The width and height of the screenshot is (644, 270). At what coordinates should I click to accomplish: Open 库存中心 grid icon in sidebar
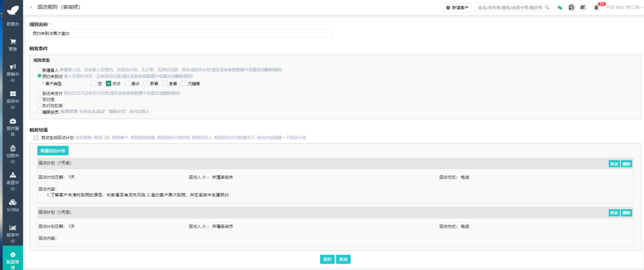click(13, 94)
